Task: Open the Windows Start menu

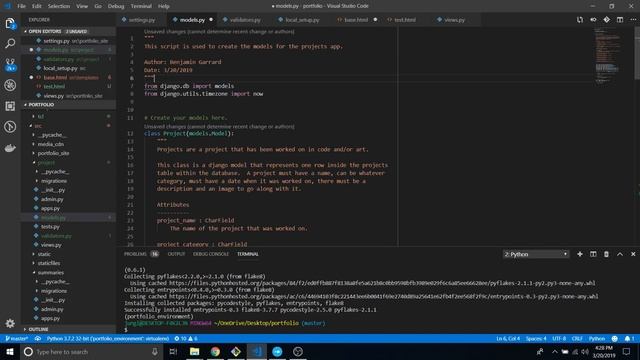Action: click(10, 351)
